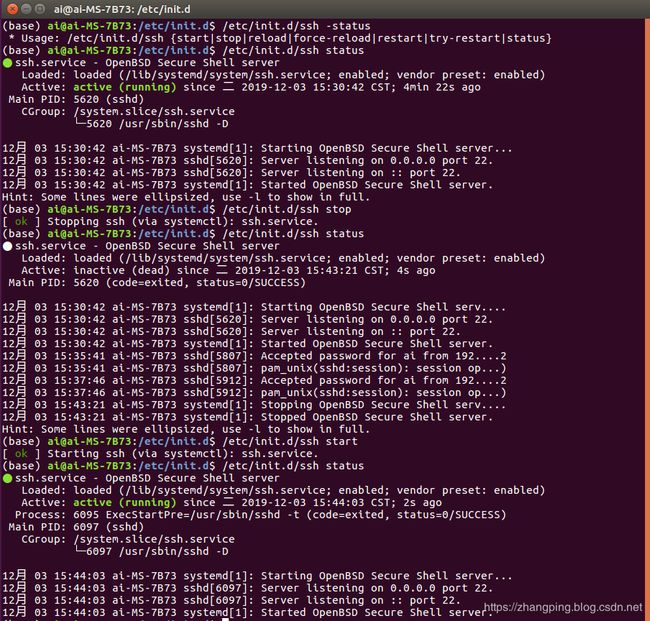The height and width of the screenshot is (621, 650).
Task: Click the 15:44:03 "Starting OpenBSD Secure Shell server..." line
Action: [257, 576]
